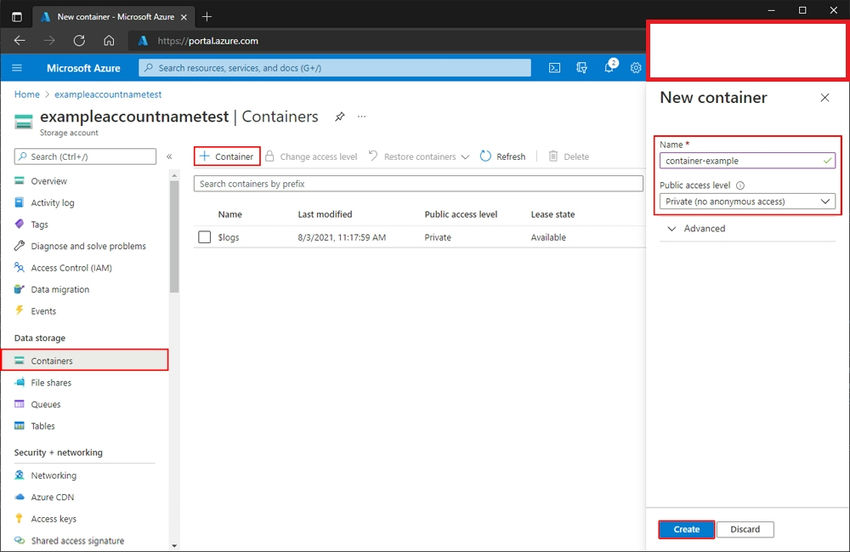
Task: Click the Discard button
Action: coord(745,529)
